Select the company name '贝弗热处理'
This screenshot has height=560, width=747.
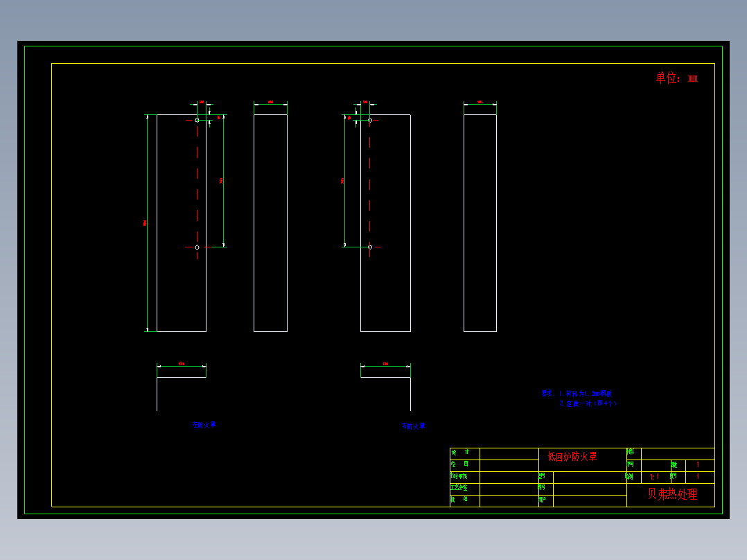pos(672,493)
